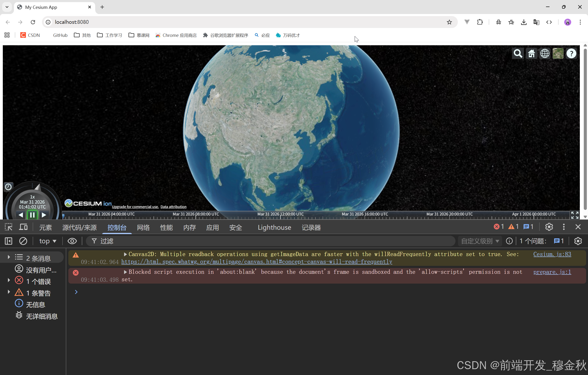588x375 pixels.
Task: Open the Cesium.js:83 source link
Action: click(x=552, y=254)
